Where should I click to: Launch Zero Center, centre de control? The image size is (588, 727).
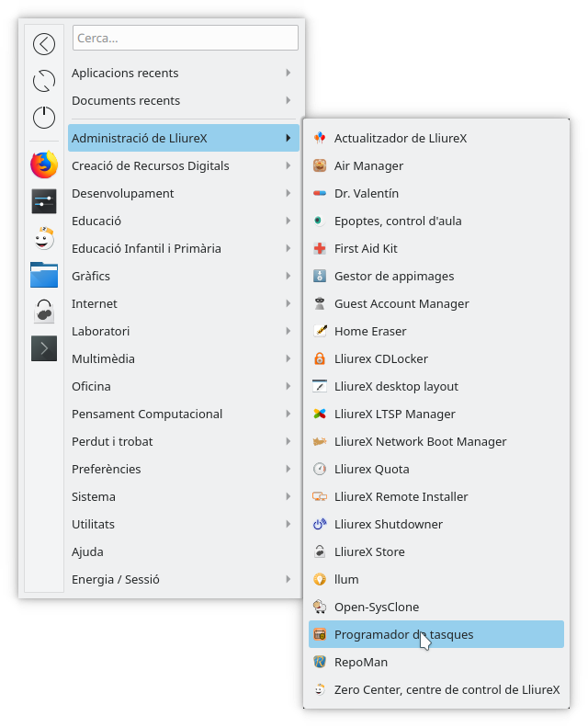click(436, 689)
